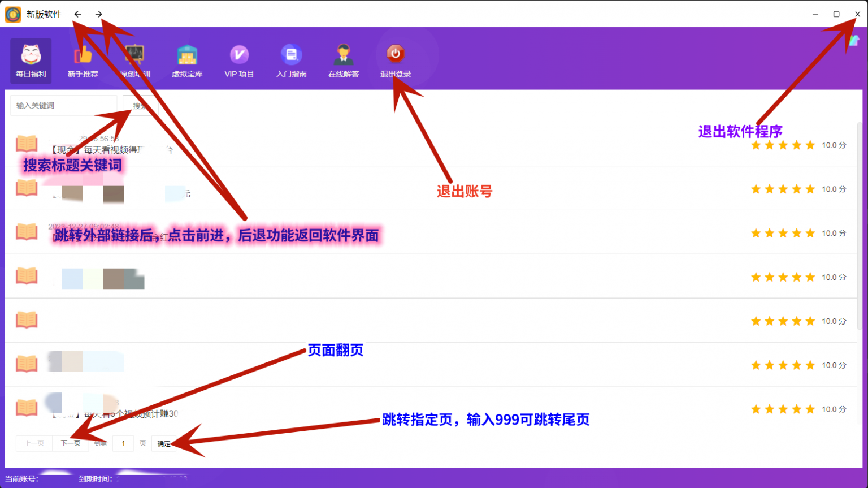
Task: Open the 每日福利 section
Action: click(30, 60)
